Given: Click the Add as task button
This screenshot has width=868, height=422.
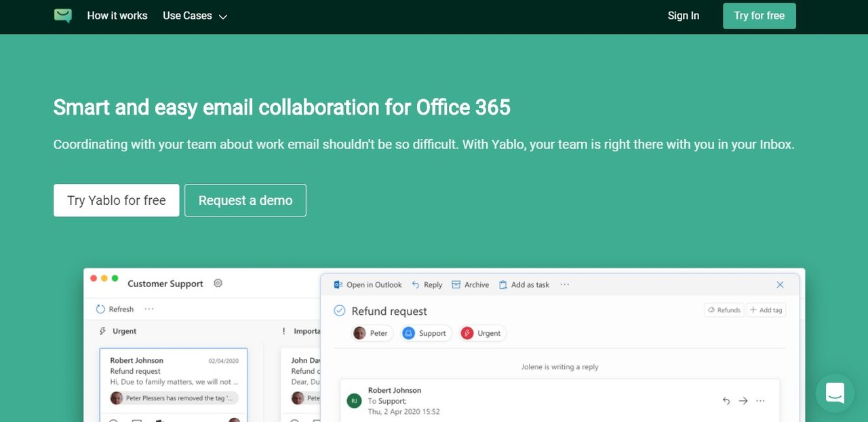Looking at the screenshot, I should click(x=524, y=285).
